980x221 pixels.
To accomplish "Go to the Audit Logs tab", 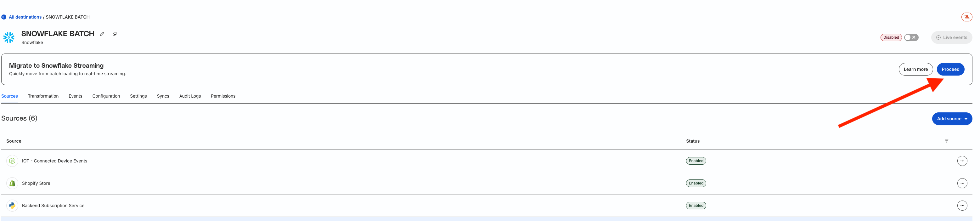I will click(190, 96).
